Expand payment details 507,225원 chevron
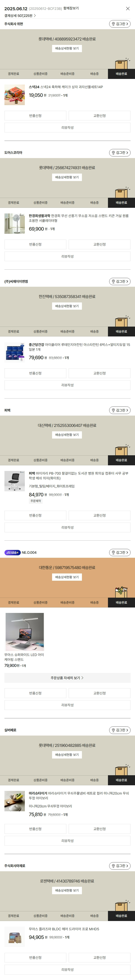 point(35,16)
